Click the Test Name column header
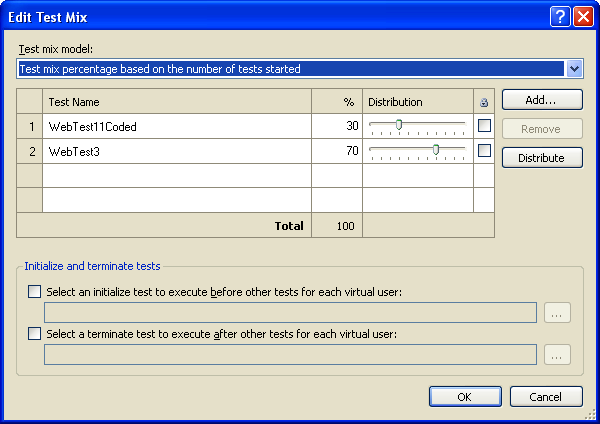Viewport: 600px width, 424px height. point(177,102)
